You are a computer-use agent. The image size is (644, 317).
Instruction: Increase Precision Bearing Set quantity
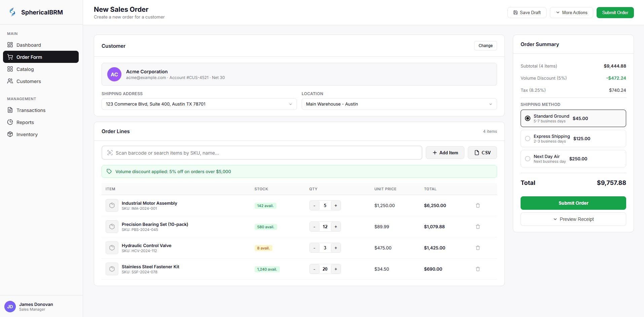tap(335, 226)
